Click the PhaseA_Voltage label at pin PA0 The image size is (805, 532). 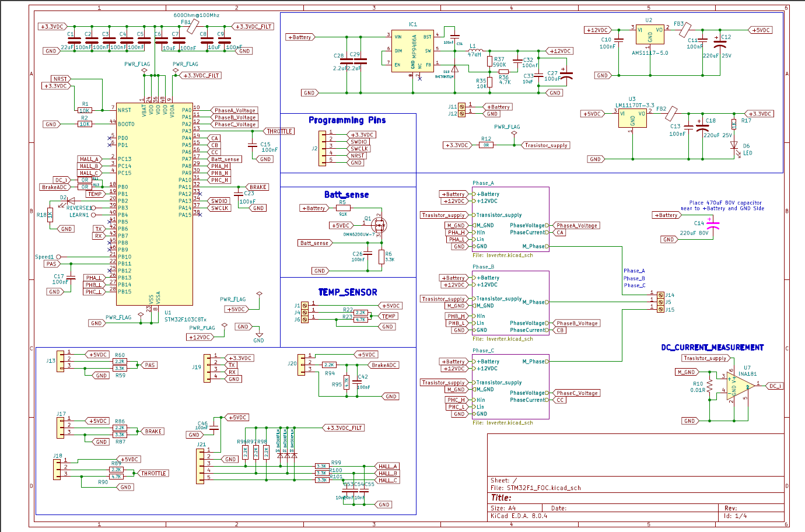tap(235, 110)
